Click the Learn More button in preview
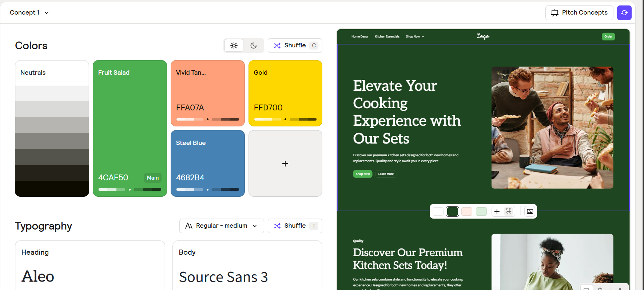644x290 pixels. (386, 174)
